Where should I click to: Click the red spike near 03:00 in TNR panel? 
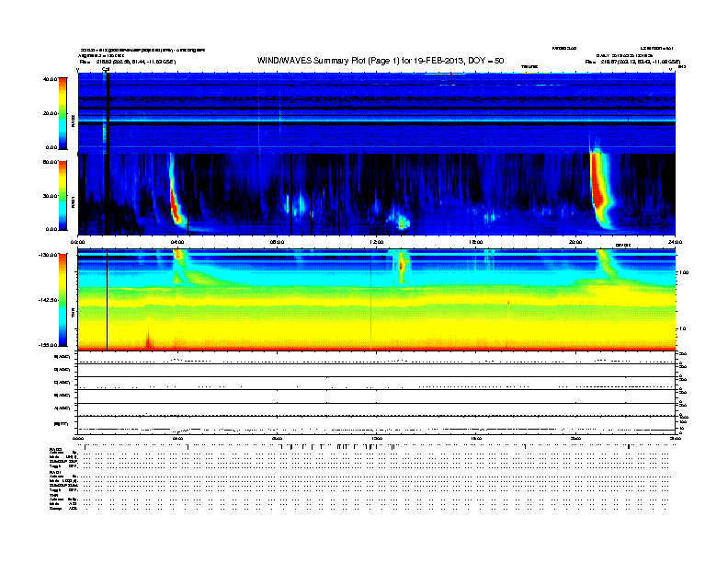click(x=149, y=337)
